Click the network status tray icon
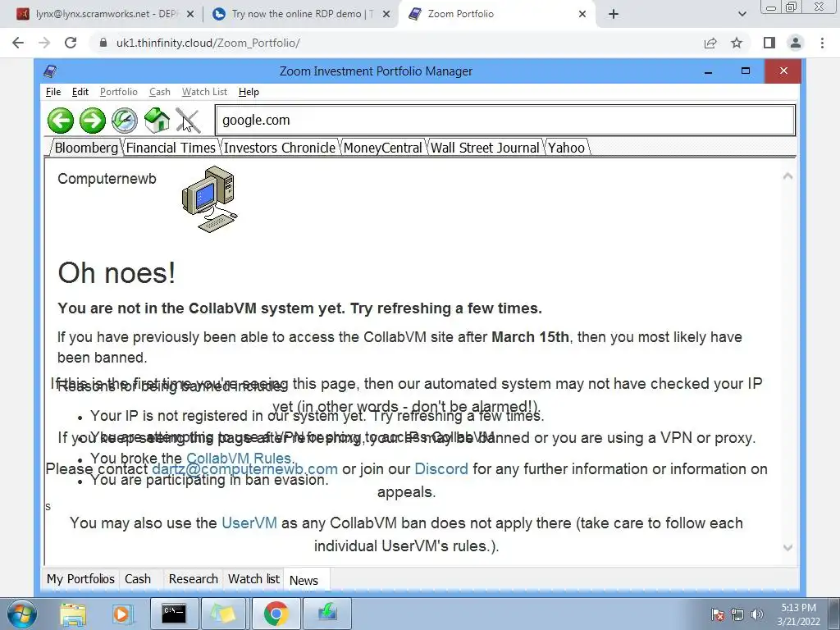This screenshot has height=630, width=840. coord(737,614)
